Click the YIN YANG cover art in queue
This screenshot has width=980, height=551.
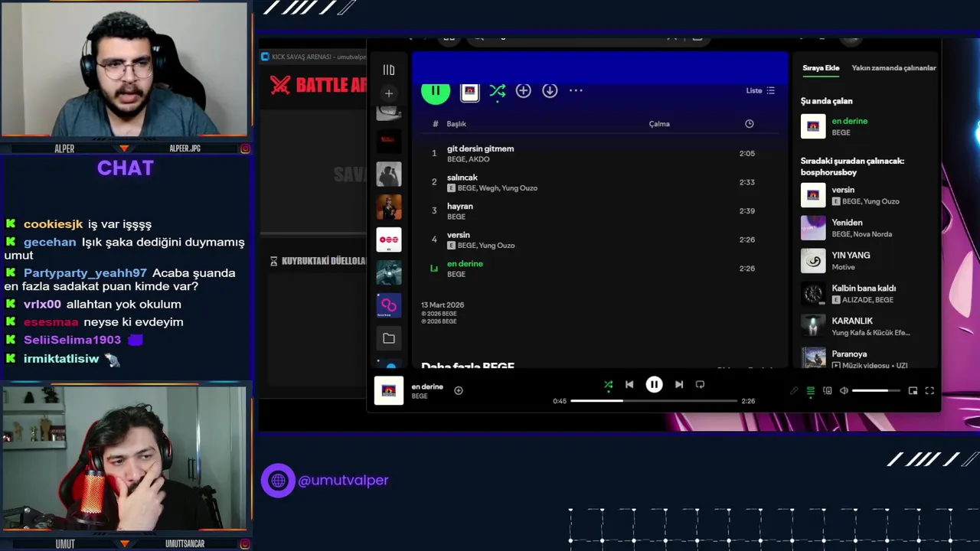tap(813, 261)
